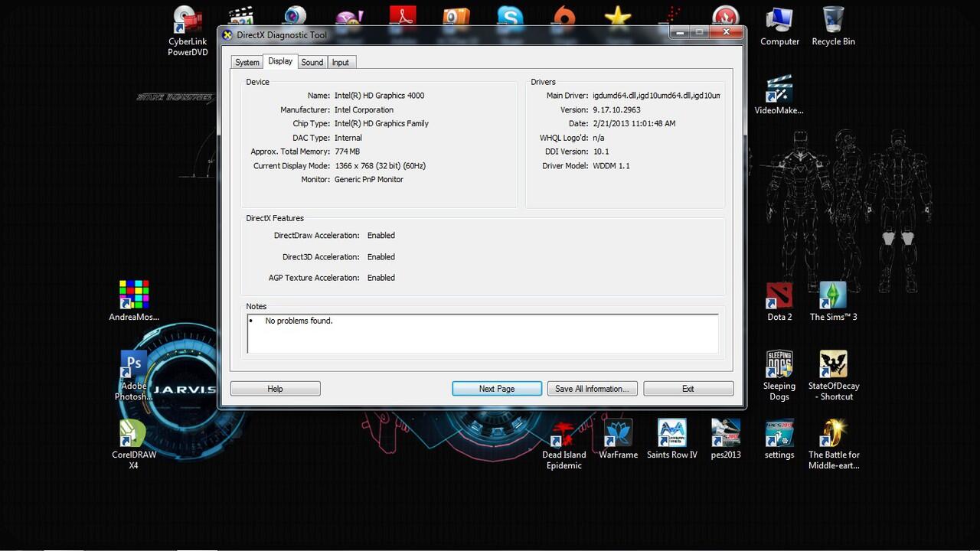Open the StateOfDecay shortcut icon
This screenshot has width=980, height=551.
click(x=834, y=376)
